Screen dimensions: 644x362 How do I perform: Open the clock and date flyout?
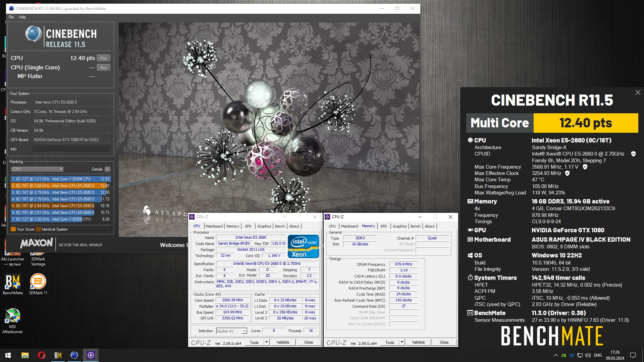[615, 355]
